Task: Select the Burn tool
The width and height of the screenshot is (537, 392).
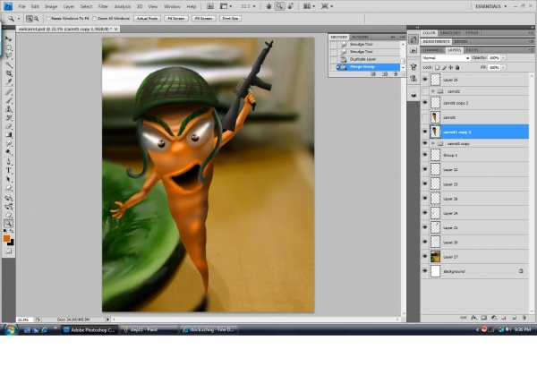Action: coord(9,152)
